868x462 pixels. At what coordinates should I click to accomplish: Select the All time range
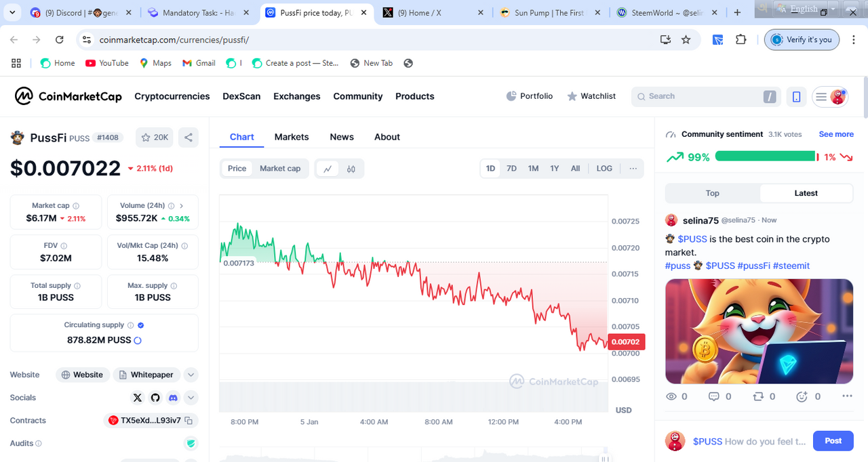click(x=575, y=169)
